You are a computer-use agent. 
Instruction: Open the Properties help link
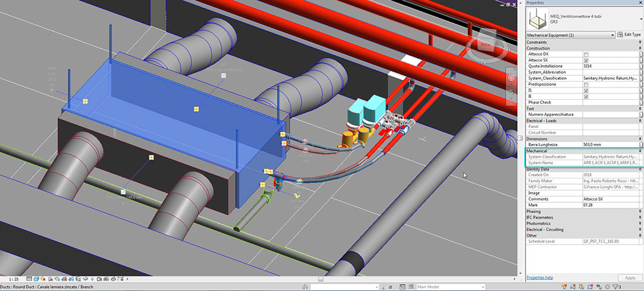[540, 277]
